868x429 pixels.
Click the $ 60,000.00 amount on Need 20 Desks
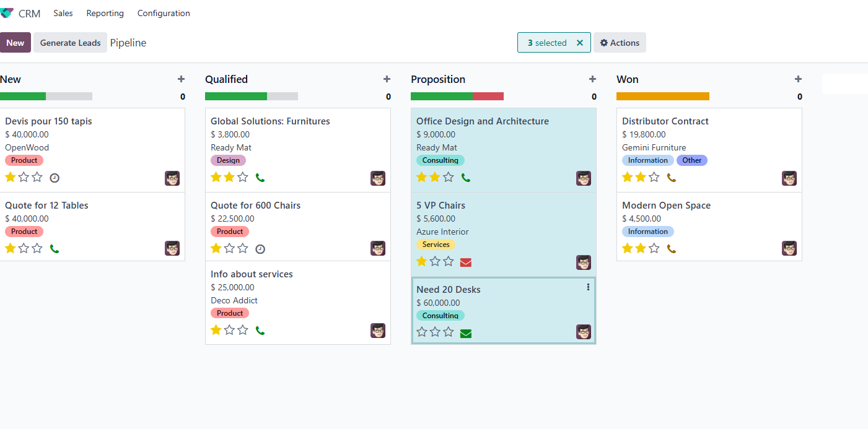tap(438, 303)
